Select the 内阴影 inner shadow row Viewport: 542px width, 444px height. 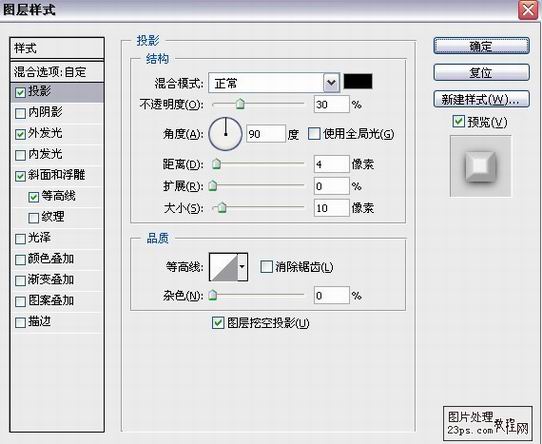(x=57, y=113)
